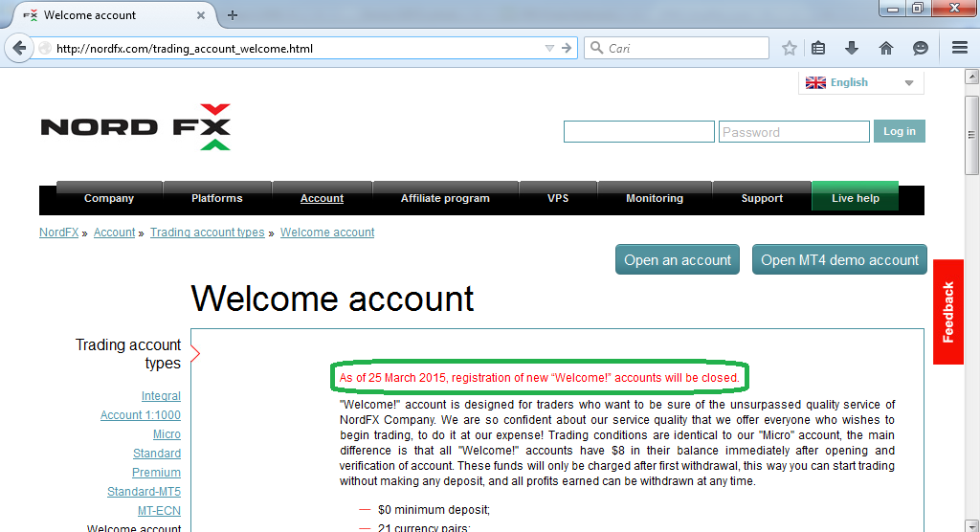Open the Standard-MT5 link
Viewport: 980px width, 532px height.
click(144, 492)
